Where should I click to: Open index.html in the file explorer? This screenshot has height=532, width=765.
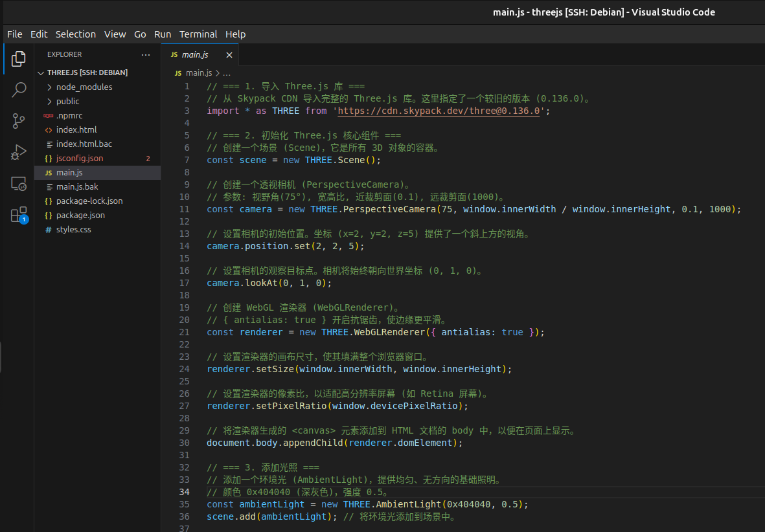pyautogui.click(x=76, y=129)
